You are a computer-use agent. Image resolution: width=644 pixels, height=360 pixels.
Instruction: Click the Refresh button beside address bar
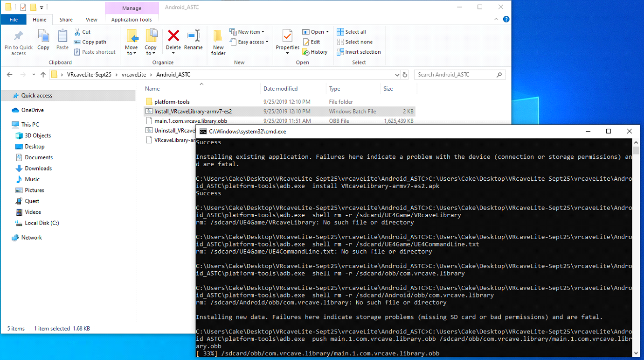(405, 75)
